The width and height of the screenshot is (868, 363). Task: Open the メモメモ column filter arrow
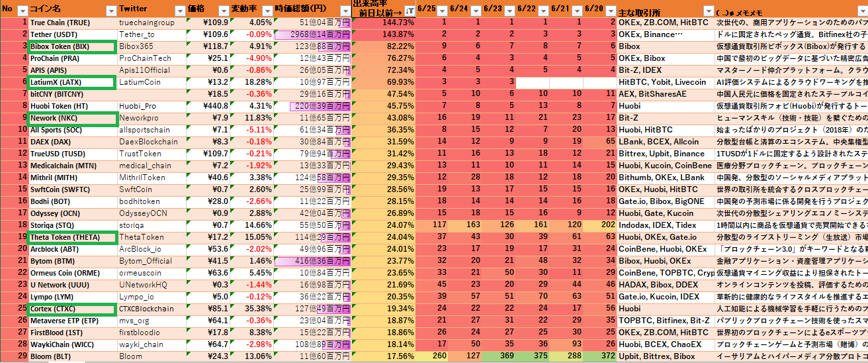861,11
